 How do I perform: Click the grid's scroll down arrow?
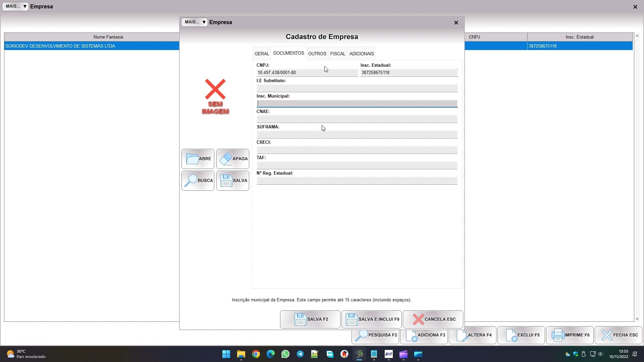637,319
